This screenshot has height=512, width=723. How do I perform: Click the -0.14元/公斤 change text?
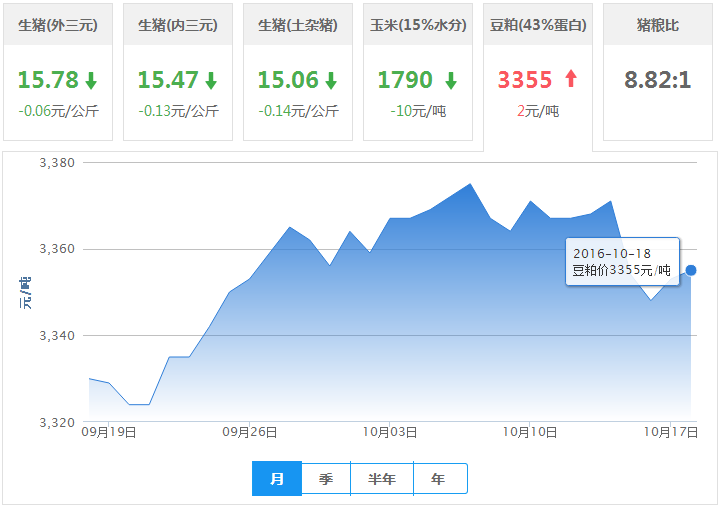click(x=298, y=111)
